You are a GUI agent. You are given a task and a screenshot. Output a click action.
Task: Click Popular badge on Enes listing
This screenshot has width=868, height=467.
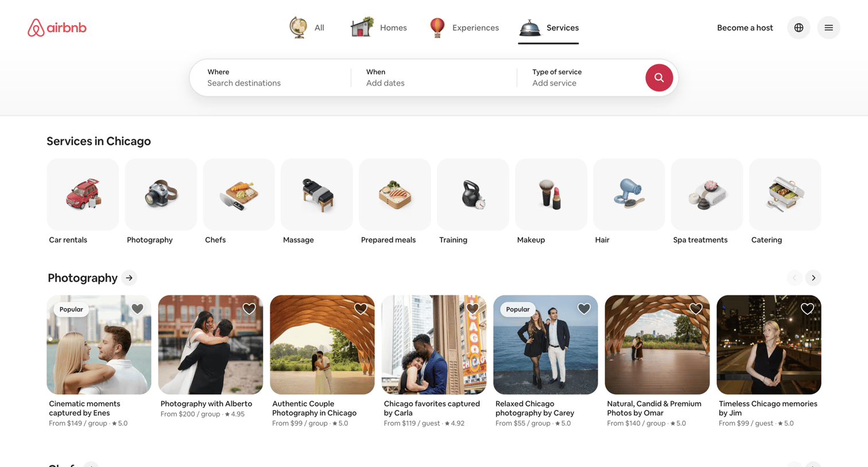tap(71, 309)
